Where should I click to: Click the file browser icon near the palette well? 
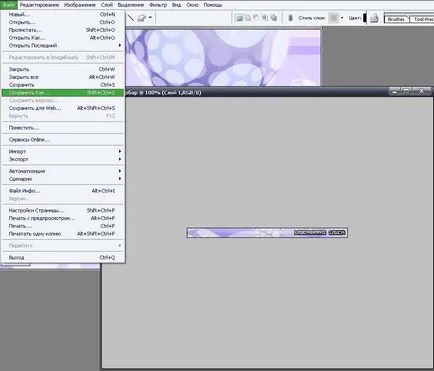[x=374, y=18]
